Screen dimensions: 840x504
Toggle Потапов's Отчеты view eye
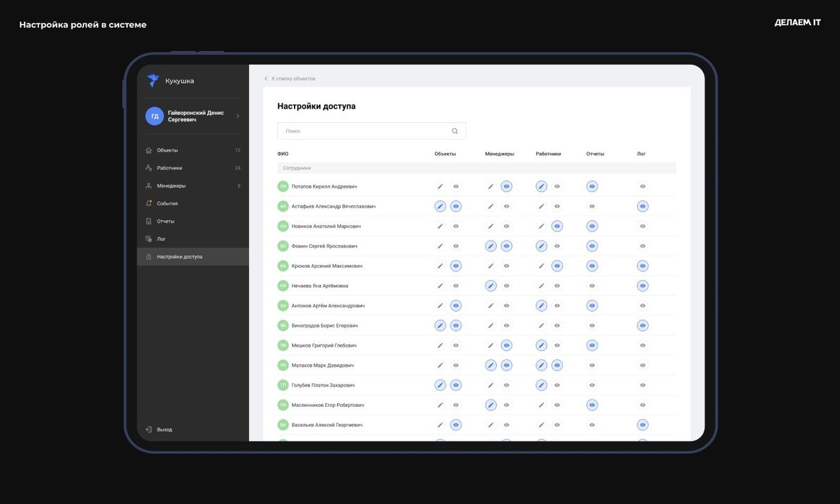tap(592, 186)
